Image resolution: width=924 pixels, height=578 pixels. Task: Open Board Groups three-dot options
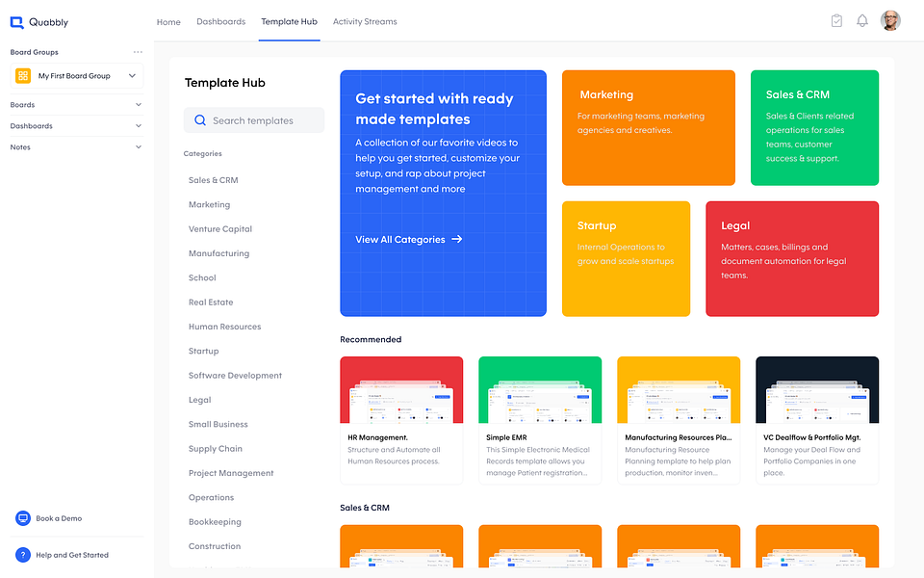pyautogui.click(x=138, y=52)
